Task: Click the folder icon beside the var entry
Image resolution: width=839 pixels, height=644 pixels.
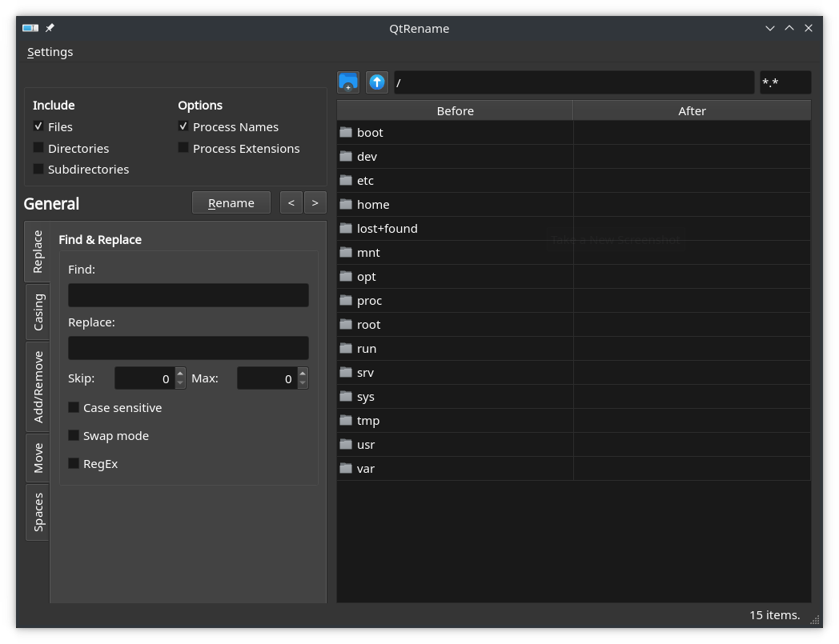Action: pyautogui.click(x=346, y=468)
